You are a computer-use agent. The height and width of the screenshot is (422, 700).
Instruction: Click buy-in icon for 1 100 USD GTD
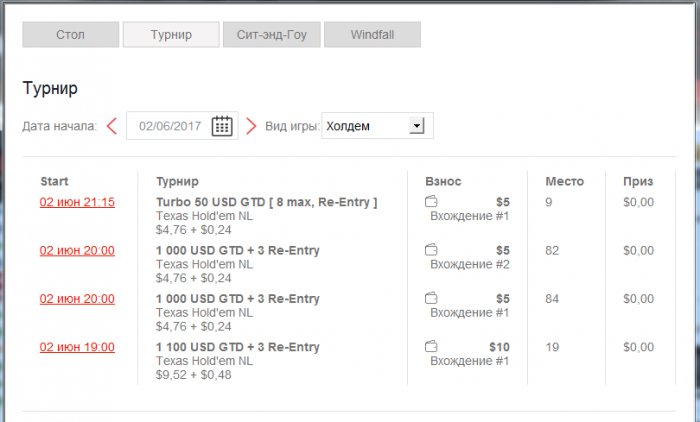(x=431, y=347)
